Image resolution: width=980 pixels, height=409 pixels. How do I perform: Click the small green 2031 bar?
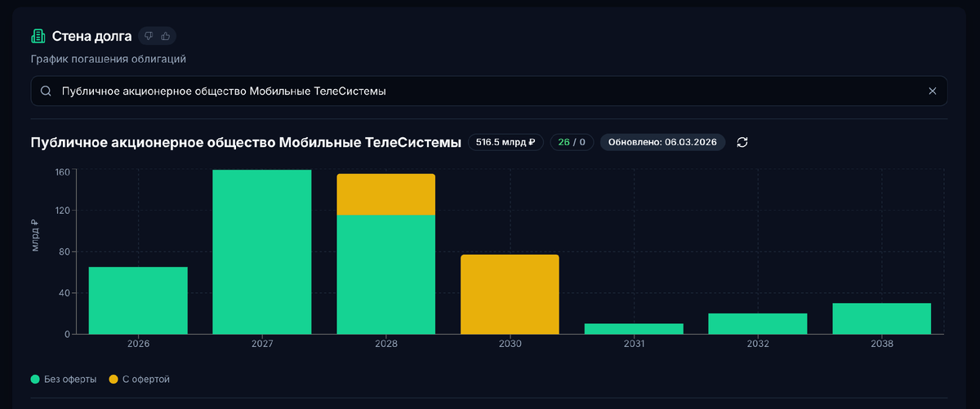[x=634, y=329]
